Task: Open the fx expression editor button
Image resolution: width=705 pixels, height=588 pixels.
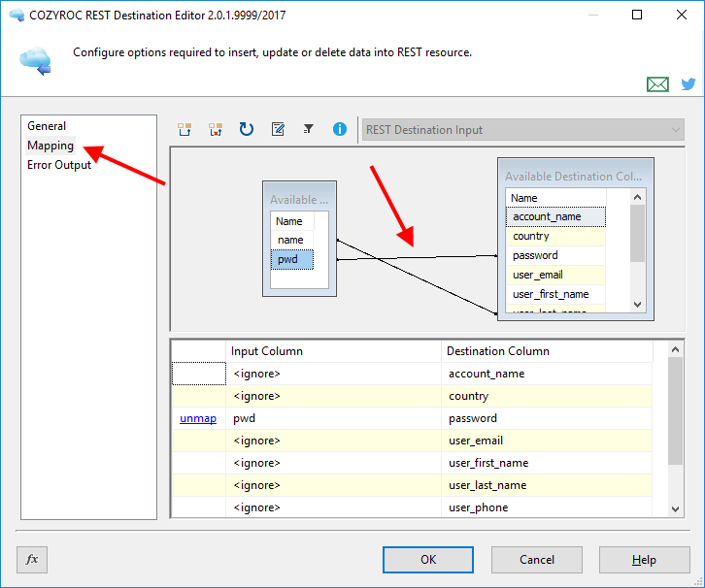Action: (32, 560)
